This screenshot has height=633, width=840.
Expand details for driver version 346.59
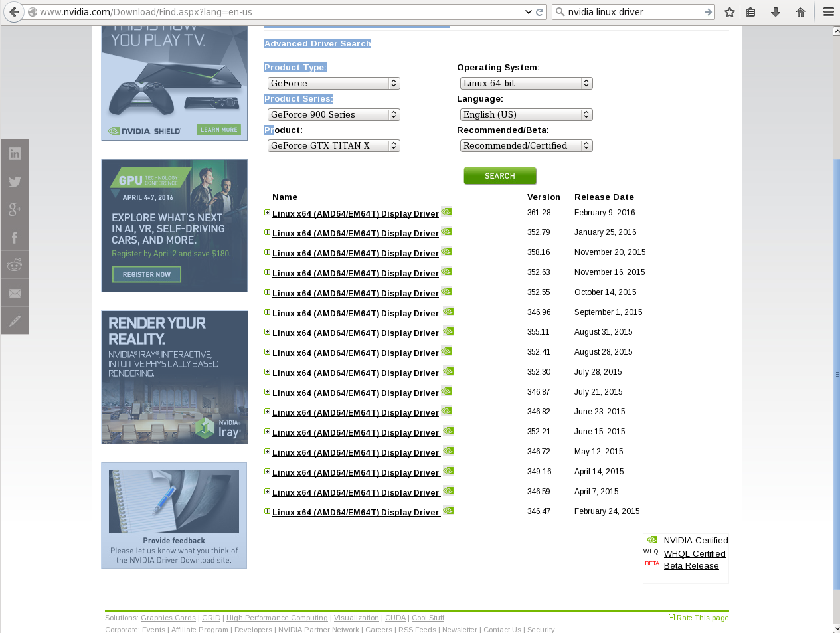[x=267, y=492]
